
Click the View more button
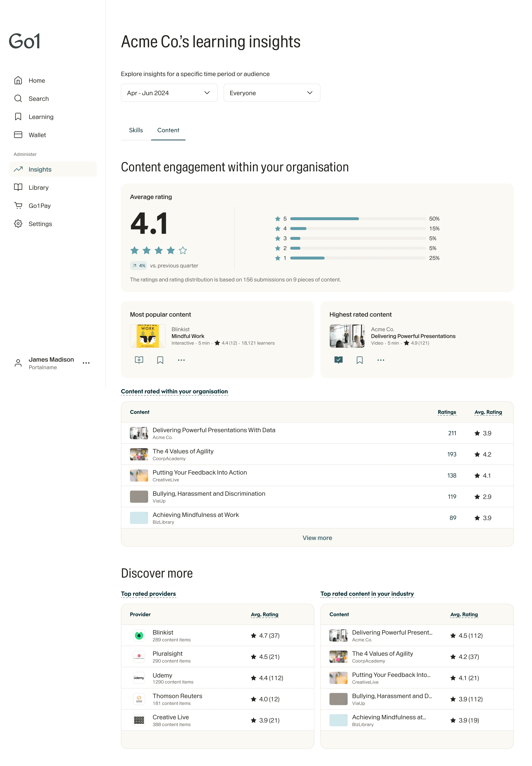point(317,537)
